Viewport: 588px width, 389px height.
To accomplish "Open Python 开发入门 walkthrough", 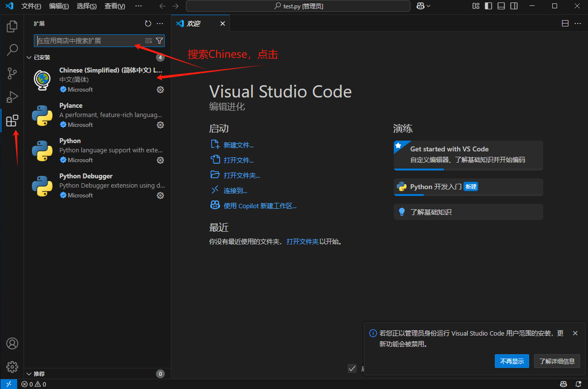I will tap(468, 187).
